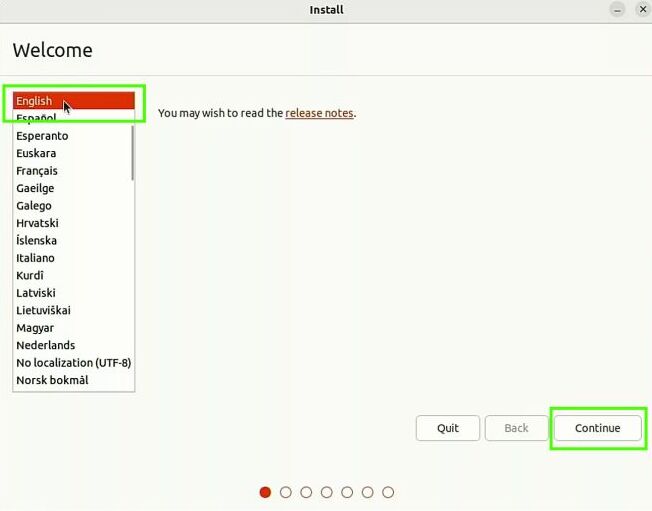This screenshot has height=511, width=652.
Task: Select Gaeilge in the list
Action: tap(74, 188)
